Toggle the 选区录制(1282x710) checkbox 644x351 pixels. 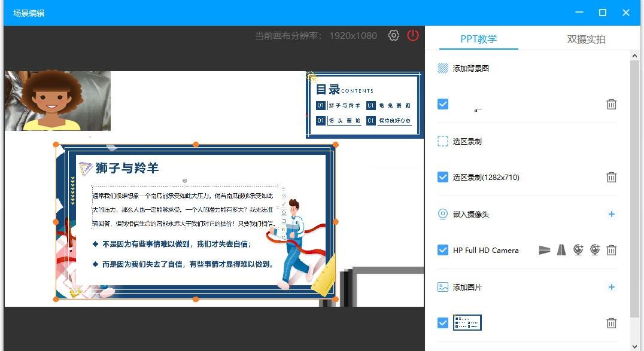[443, 177]
